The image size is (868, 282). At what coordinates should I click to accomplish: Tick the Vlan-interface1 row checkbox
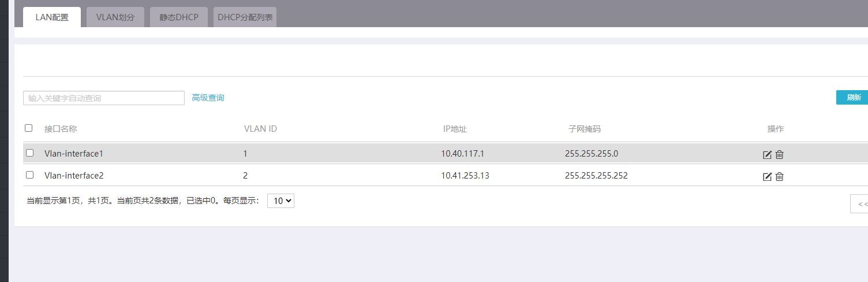[x=30, y=153]
